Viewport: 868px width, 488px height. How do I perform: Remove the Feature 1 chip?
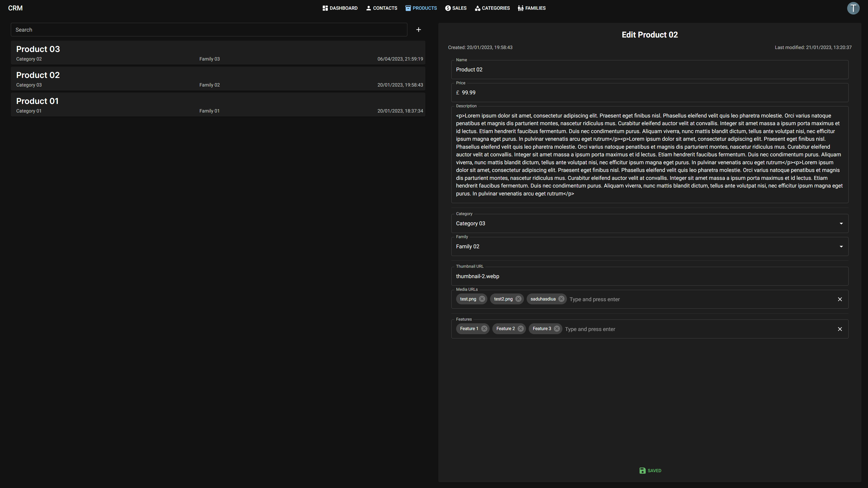(484, 329)
